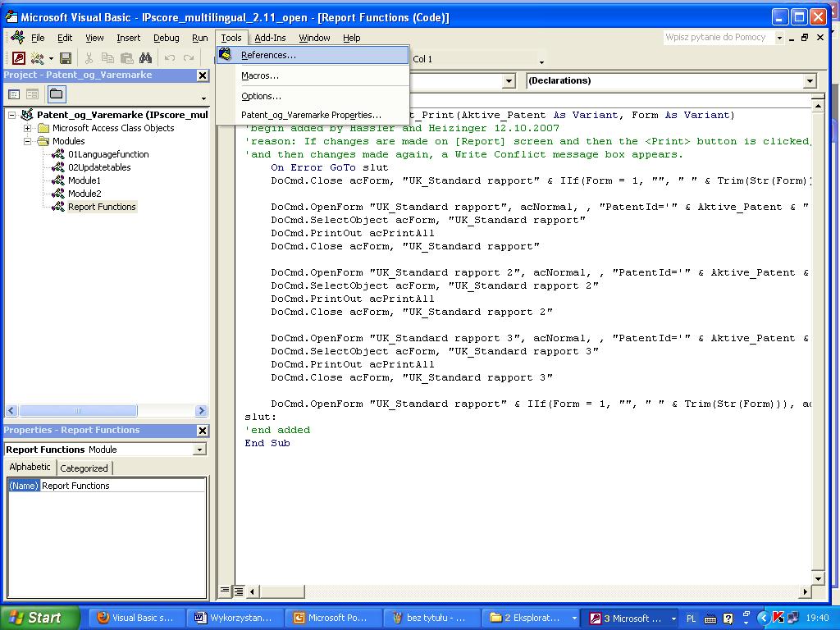The height and width of the screenshot is (630, 840).
Task: Open the help question box dropdown arrow
Action: (x=779, y=38)
